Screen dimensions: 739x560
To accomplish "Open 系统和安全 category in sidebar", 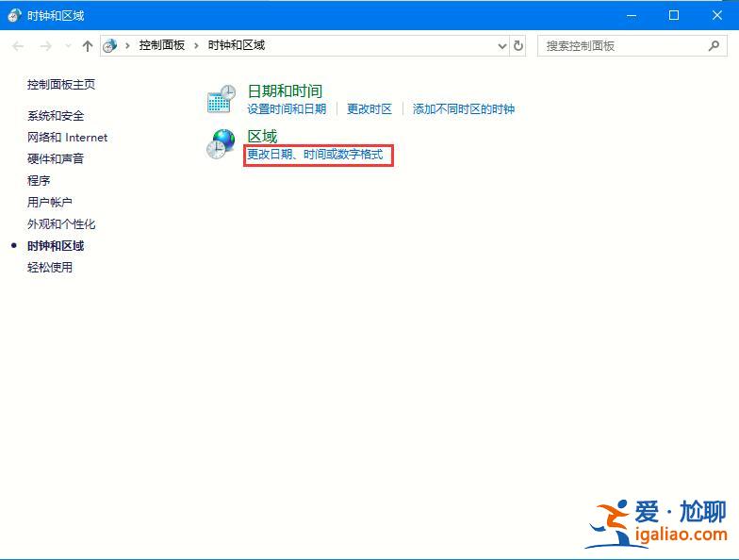I will 56,115.
